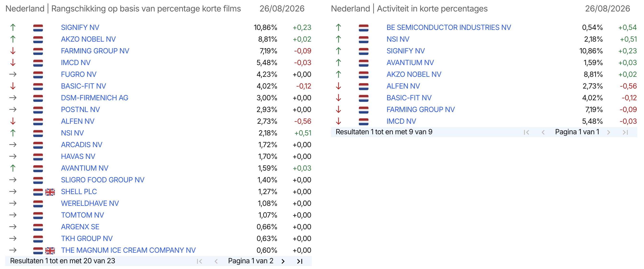Click UK flag beside THE MAGNUM ICE CREAM COMPANY
The image size is (644, 269).
click(50, 251)
